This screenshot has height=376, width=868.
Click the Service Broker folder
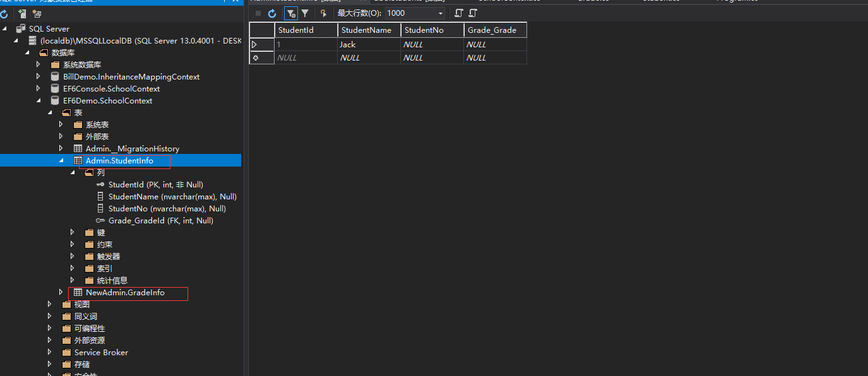101,352
